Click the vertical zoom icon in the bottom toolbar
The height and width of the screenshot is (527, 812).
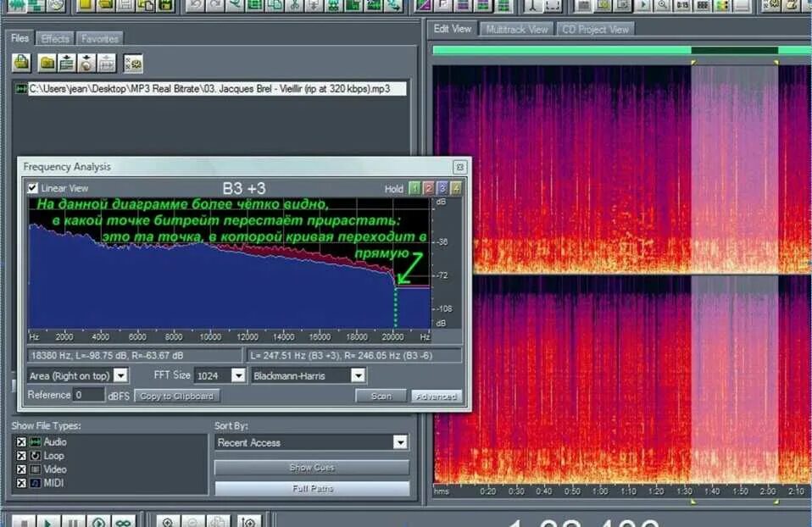[x=248, y=521]
